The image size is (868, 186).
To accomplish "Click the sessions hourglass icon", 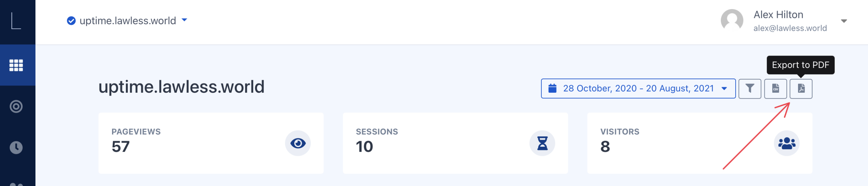I will pos(542,143).
